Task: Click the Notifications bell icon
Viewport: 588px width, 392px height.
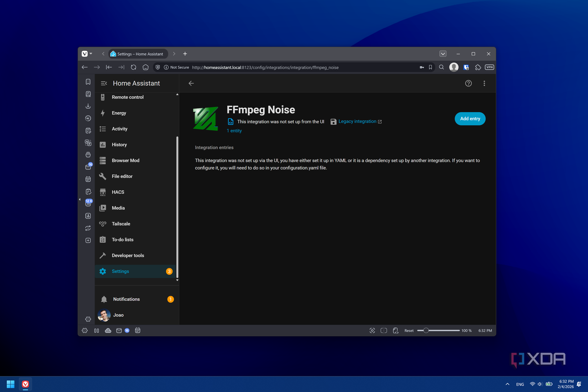Action: pyautogui.click(x=104, y=299)
